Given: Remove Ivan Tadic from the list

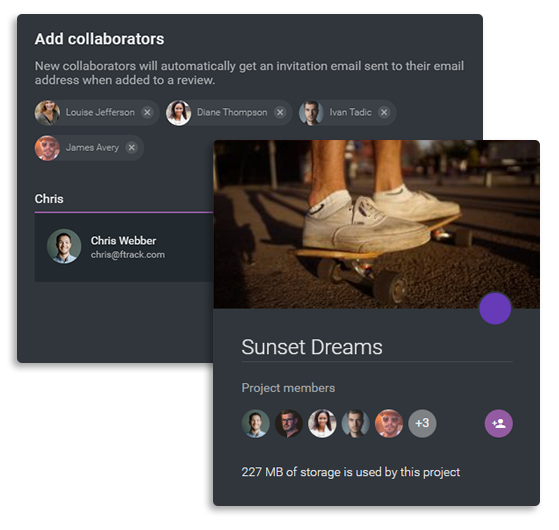Looking at the screenshot, I should (384, 113).
